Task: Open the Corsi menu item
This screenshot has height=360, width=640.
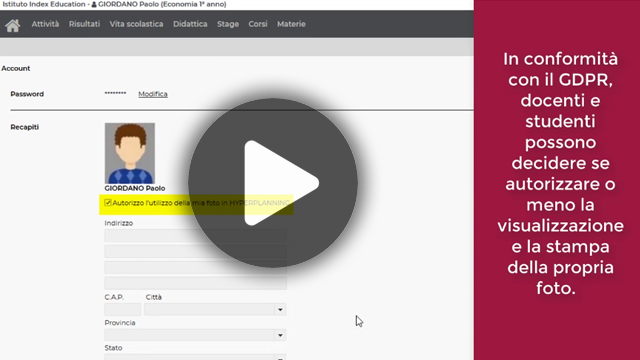Action: pyautogui.click(x=258, y=24)
